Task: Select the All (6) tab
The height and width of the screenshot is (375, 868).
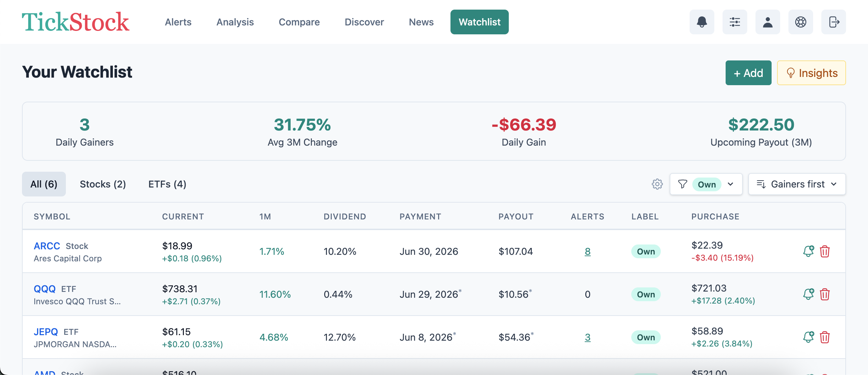Action: pyautogui.click(x=44, y=184)
